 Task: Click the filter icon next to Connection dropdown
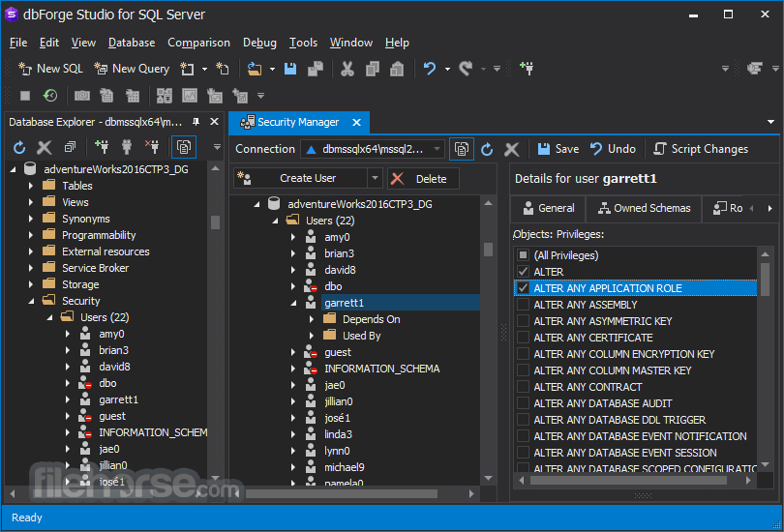point(462,149)
